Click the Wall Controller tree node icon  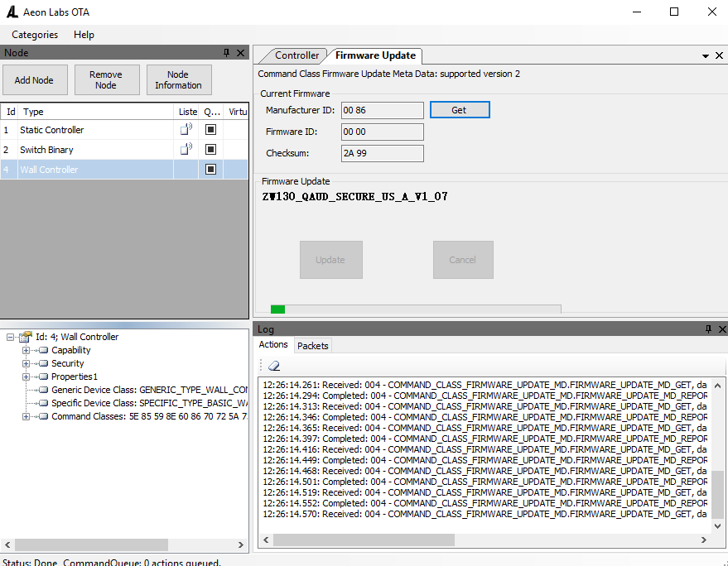26,336
